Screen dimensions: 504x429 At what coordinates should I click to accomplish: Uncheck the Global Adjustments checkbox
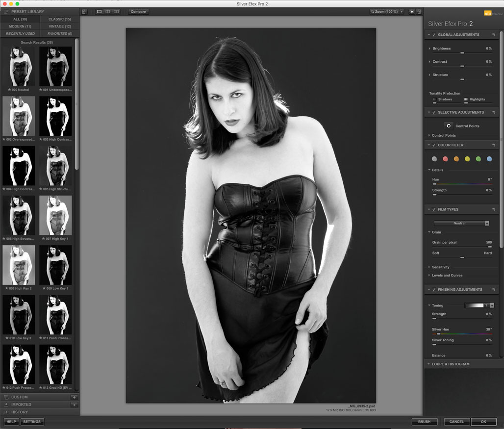[434, 35]
